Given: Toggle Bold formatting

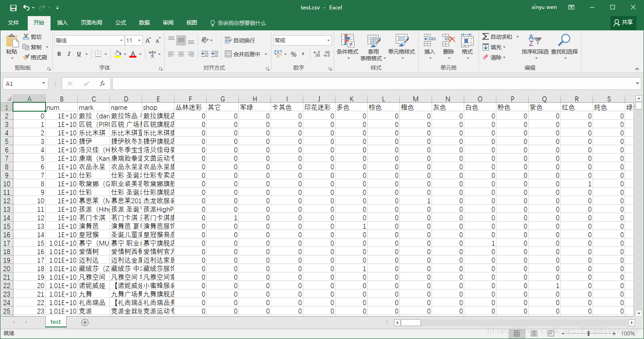Looking at the screenshot, I should pyautogui.click(x=59, y=54).
